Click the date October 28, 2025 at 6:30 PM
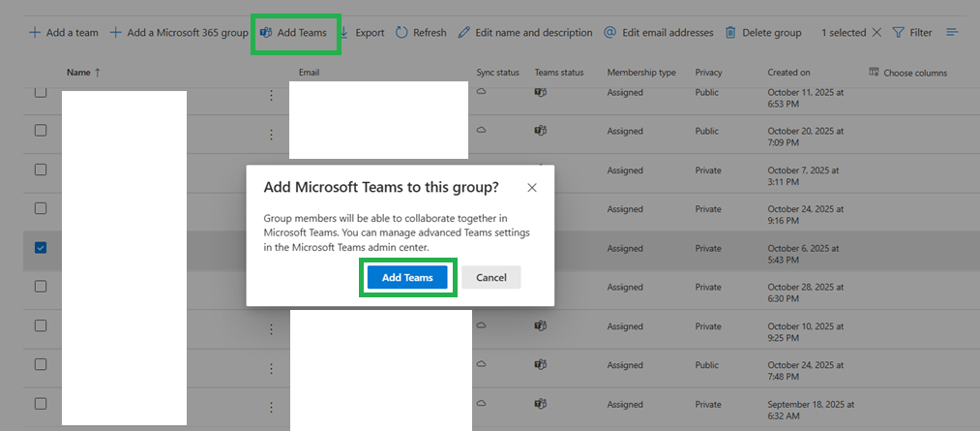This screenshot has width=980, height=431. [x=806, y=292]
